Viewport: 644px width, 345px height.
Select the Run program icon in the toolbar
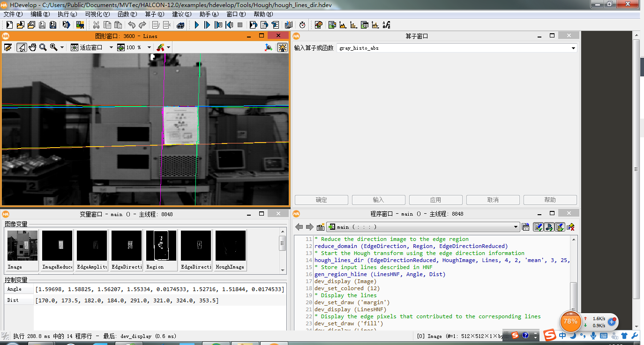coord(196,24)
